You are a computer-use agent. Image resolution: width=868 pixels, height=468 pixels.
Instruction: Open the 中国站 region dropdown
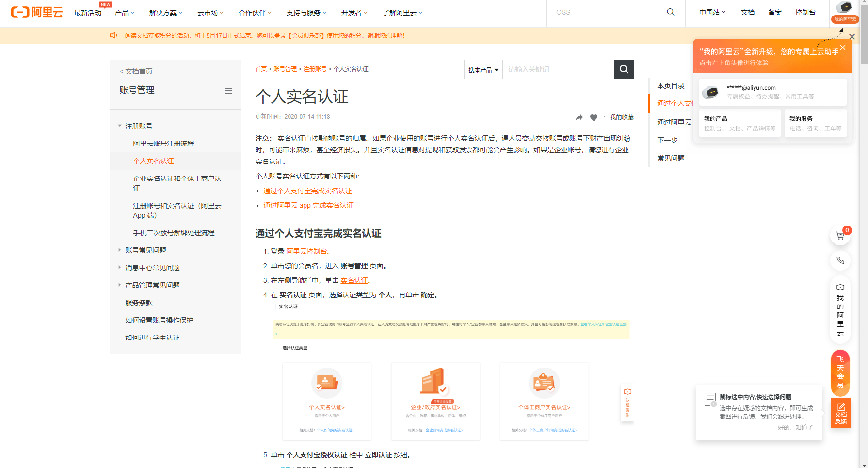[712, 12]
